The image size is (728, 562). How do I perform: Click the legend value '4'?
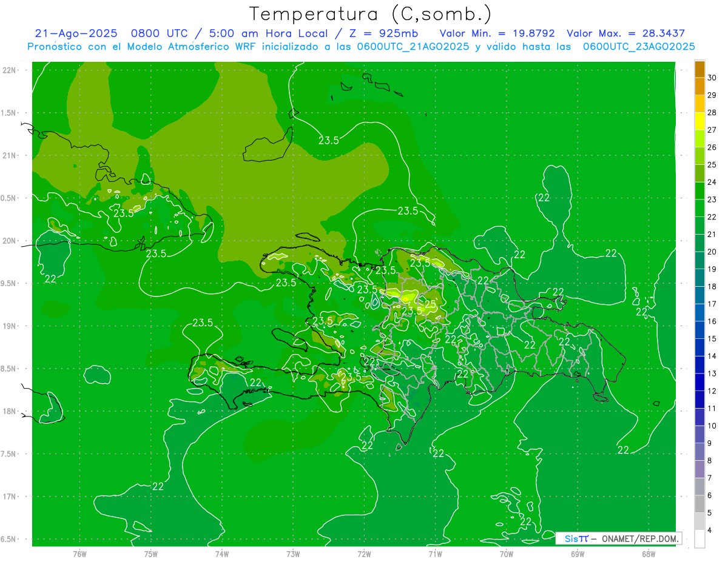pyautogui.click(x=710, y=530)
